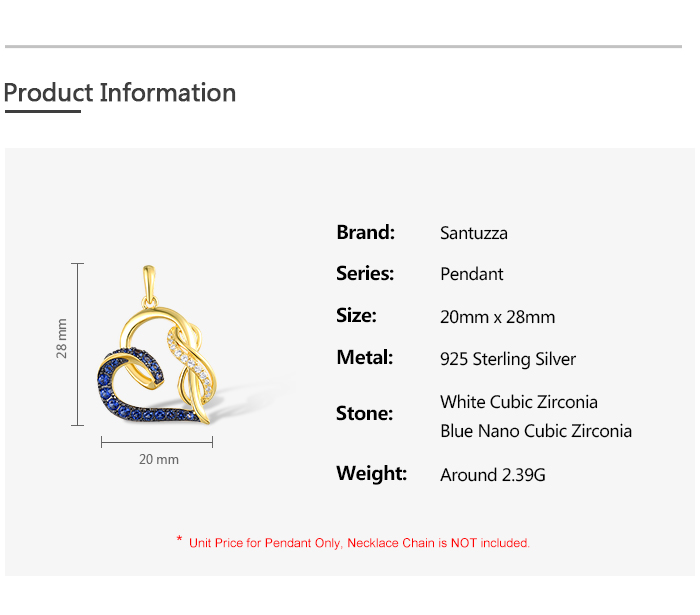Click the red pendant-only price notice

359,543
